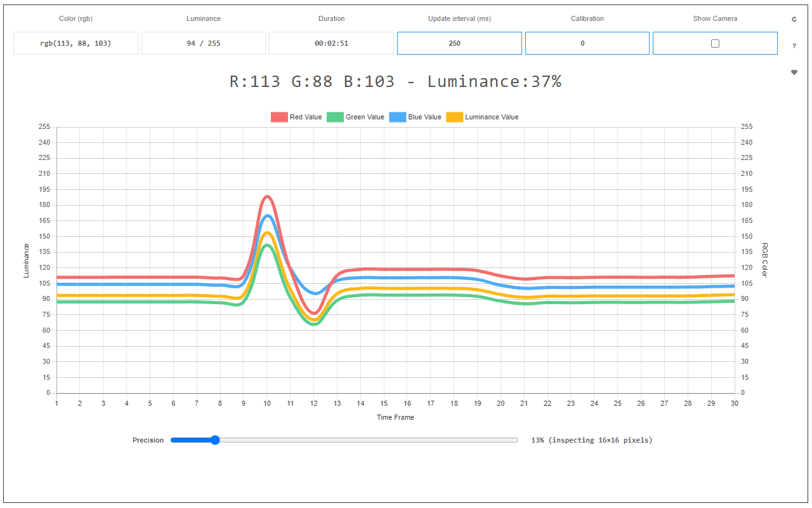Click the Update interval field showing 250
The width and height of the screenshot is (812, 508).
coord(459,43)
